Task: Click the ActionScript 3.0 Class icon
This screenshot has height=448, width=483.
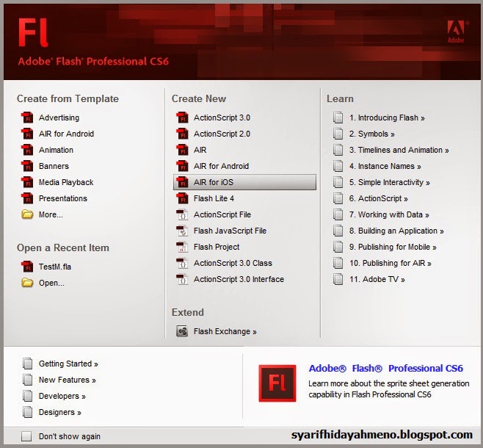Action: point(182,263)
